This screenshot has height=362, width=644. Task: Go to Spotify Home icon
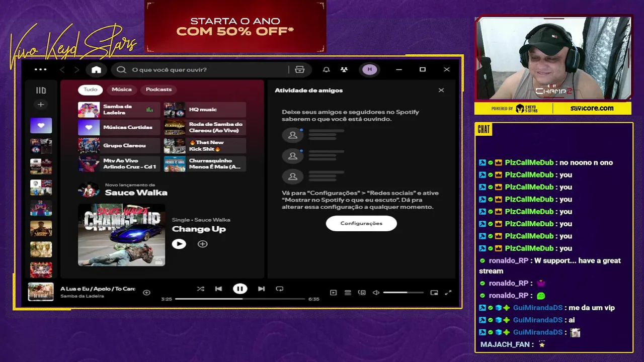96,70
